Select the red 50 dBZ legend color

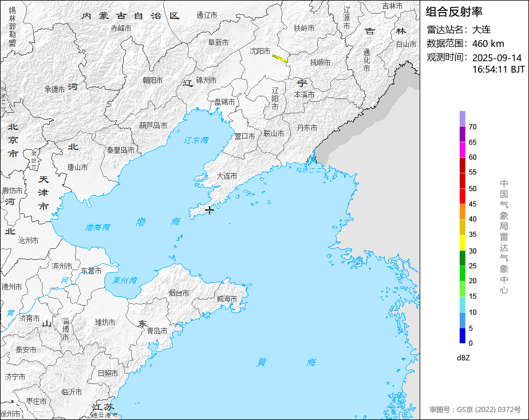tap(462, 196)
